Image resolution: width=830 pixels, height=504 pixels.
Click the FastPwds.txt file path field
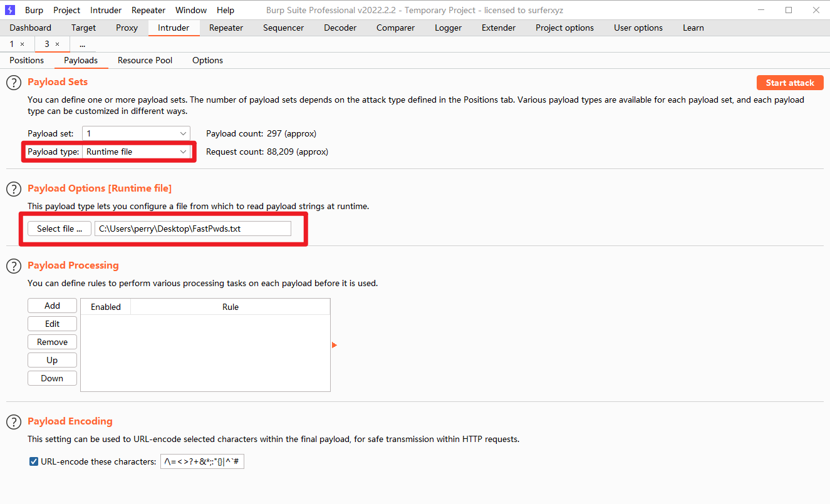pyautogui.click(x=192, y=229)
